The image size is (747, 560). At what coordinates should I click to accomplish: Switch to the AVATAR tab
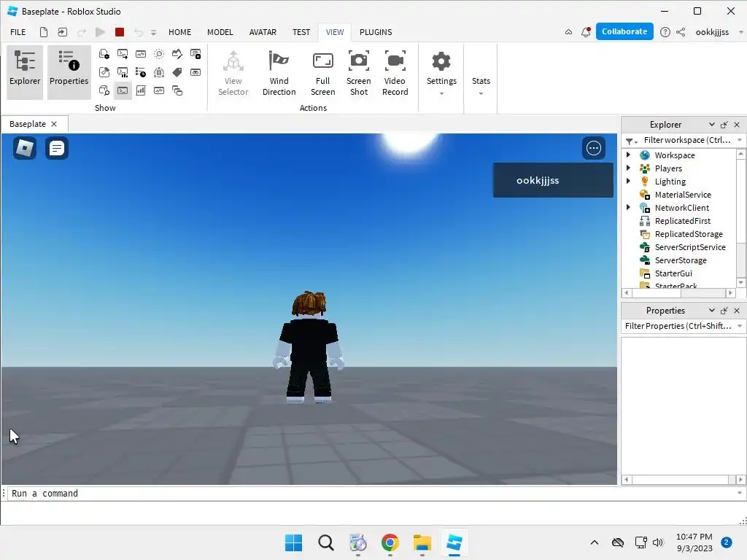point(263,32)
